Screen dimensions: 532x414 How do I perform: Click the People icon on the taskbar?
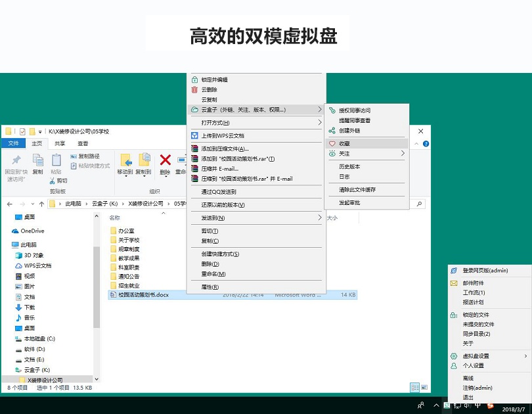[421, 405]
